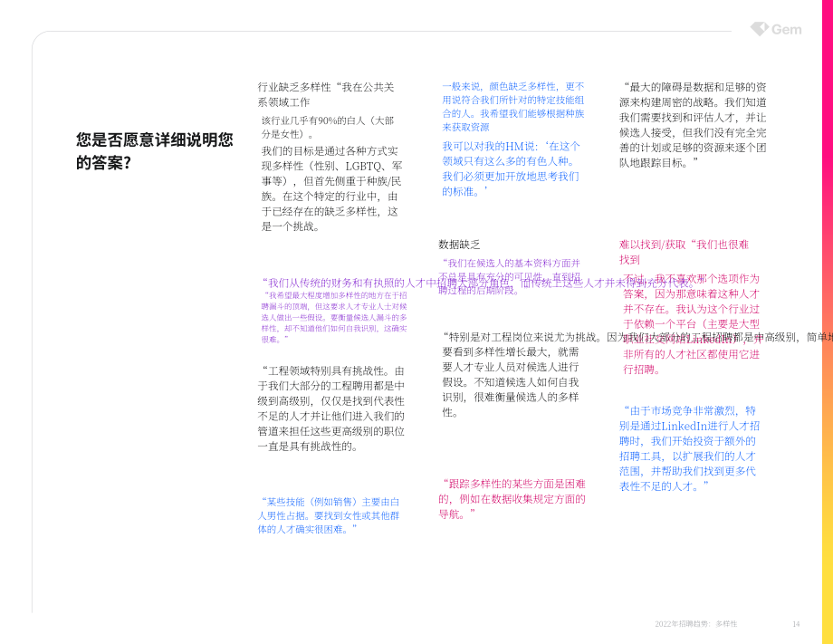Click paragraph 要看到多样性增长最大
833x644 pixels.
click(511, 382)
